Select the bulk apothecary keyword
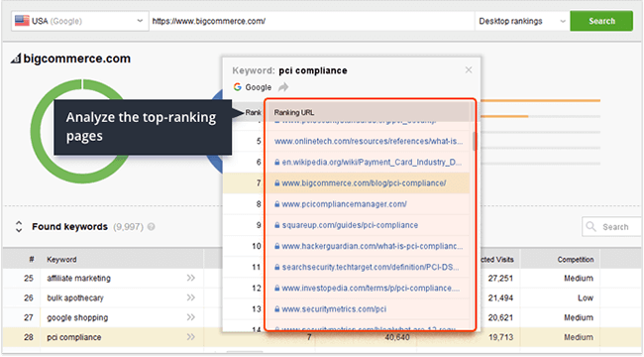 (75, 297)
